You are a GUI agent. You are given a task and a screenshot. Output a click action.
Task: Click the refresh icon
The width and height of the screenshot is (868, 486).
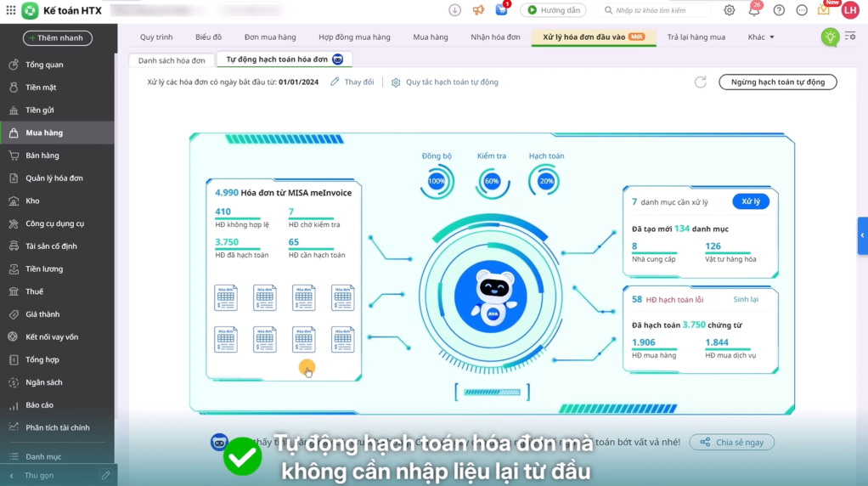coord(701,82)
